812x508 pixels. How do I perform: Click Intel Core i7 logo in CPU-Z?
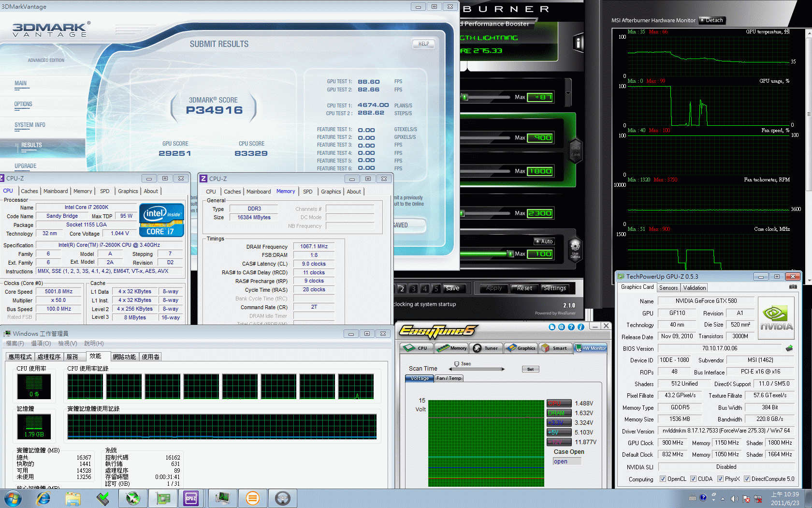[161, 220]
